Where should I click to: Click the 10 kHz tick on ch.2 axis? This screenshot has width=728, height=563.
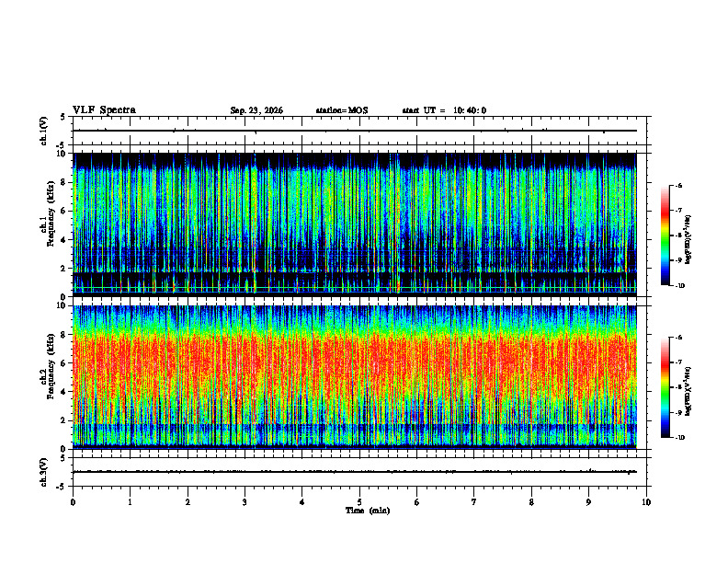pos(64,305)
